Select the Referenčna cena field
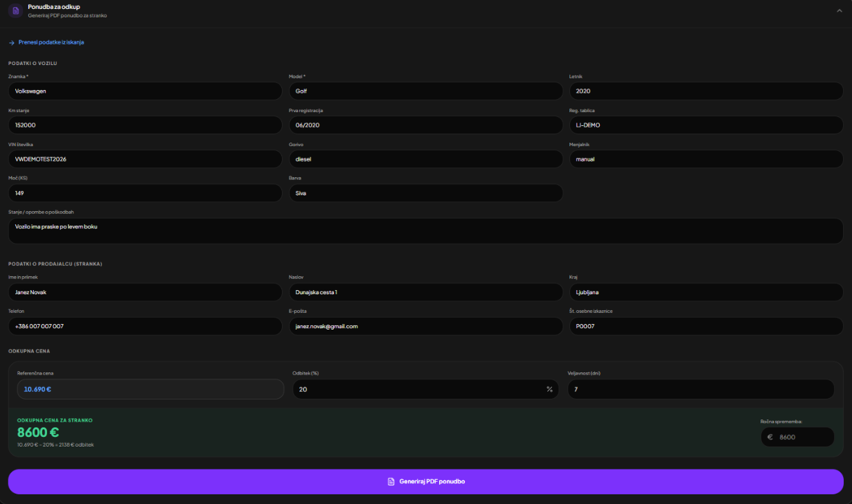The width and height of the screenshot is (852, 504). pyautogui.click(x=150, y=389)
